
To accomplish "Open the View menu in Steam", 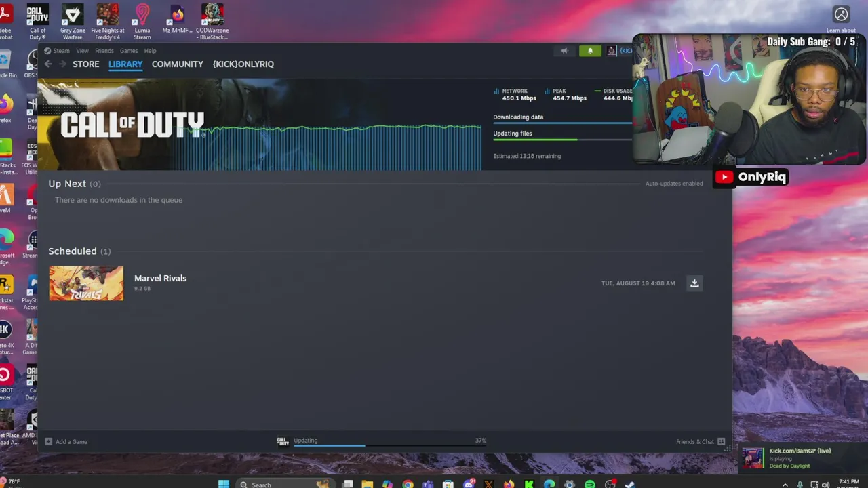I will (x=82, y=51).
